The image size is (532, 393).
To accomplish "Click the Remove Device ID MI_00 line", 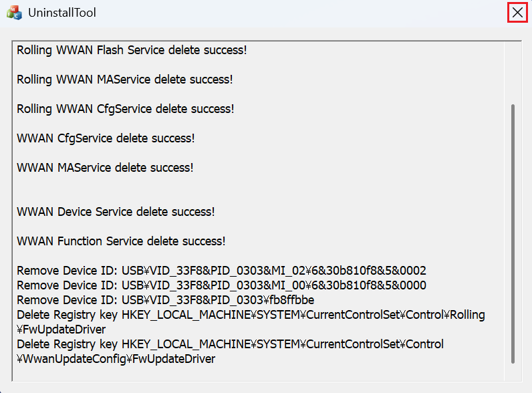I will coord(221,285).
